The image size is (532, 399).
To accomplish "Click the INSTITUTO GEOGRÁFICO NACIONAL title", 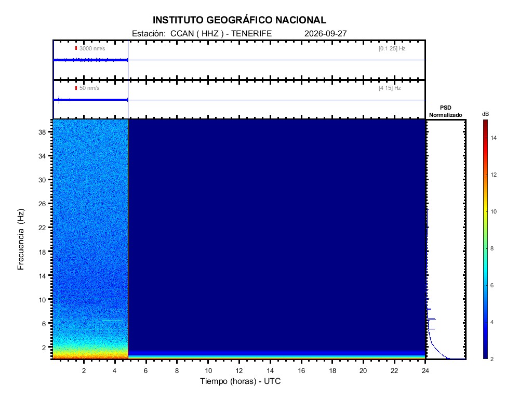I will click(x=239, y=20).
